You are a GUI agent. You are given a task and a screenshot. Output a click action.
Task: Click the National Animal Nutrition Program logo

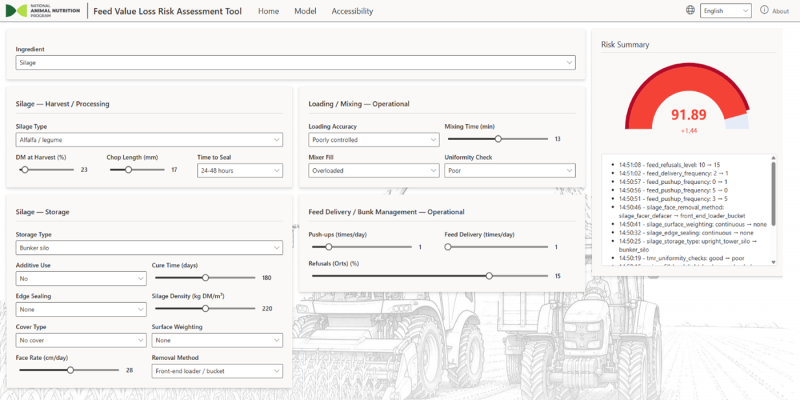pyautogui.click(x=43, y=11)
